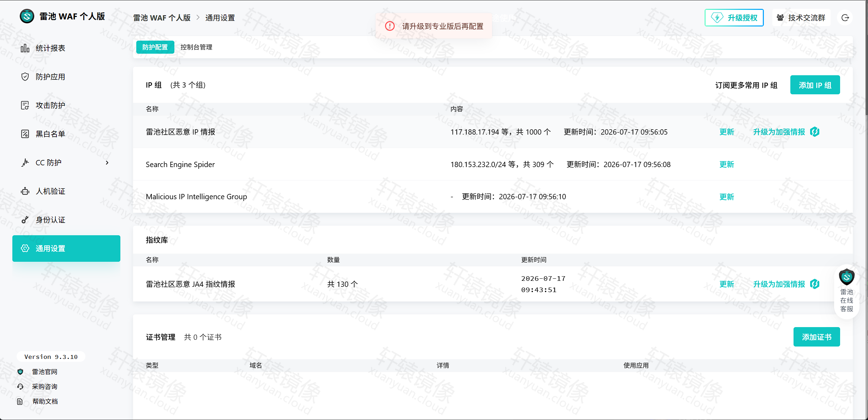Click 更新 for 雷池社区恶意 IP 情报
868x420 pixels.
click(727, 132)
